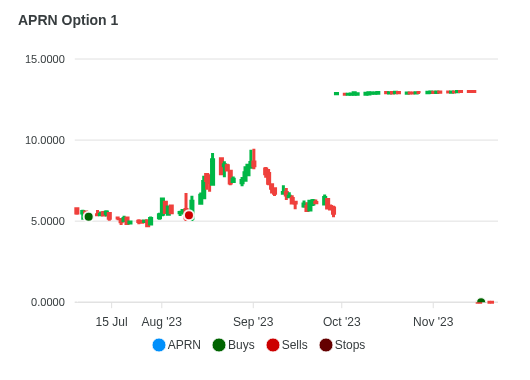The width and height of the screenshot is (530, 380).
Task: Click the red candle at far right near zero
Action: [491, 302]
